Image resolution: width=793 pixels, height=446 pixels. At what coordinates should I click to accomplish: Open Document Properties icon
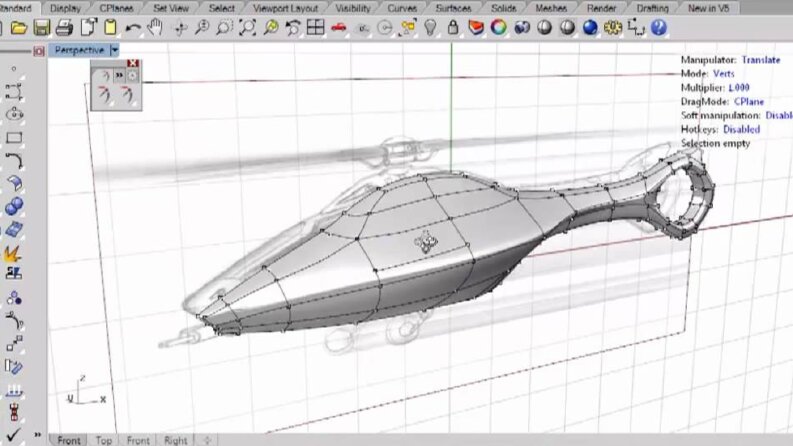click(x=88, y=27)
